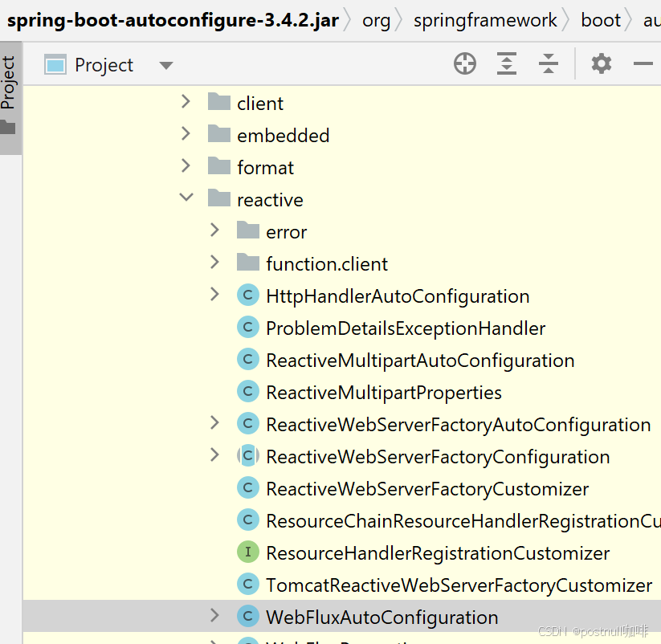Click the Collapse All toolbar icon
The height and width of the screenshot is (644, 661).
tap(548, 64)
